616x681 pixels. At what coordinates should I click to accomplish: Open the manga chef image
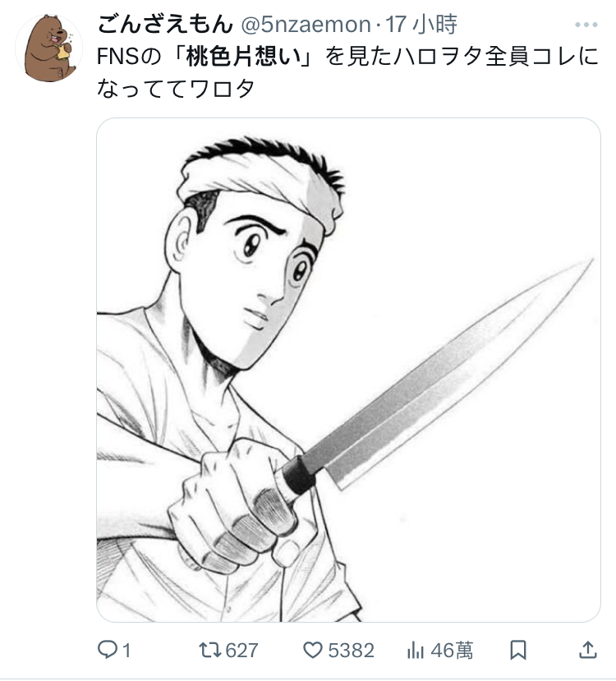pos(348,370)
